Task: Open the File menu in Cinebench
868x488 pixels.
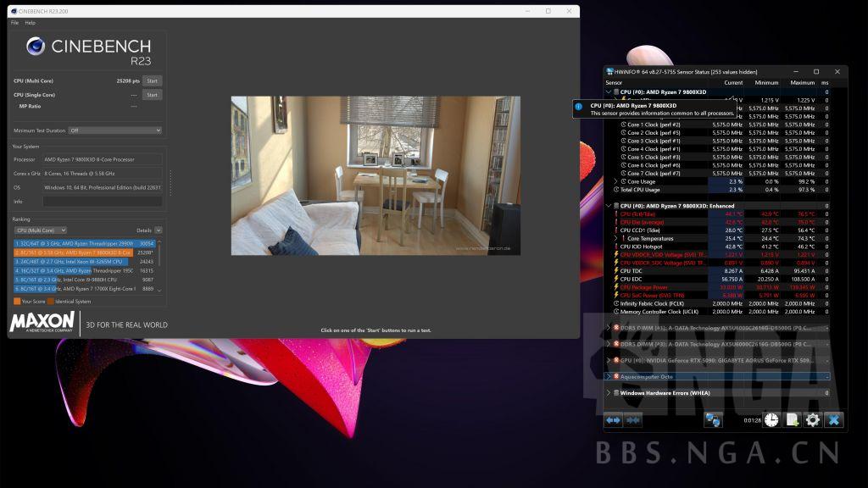Action: coord(14,23)
